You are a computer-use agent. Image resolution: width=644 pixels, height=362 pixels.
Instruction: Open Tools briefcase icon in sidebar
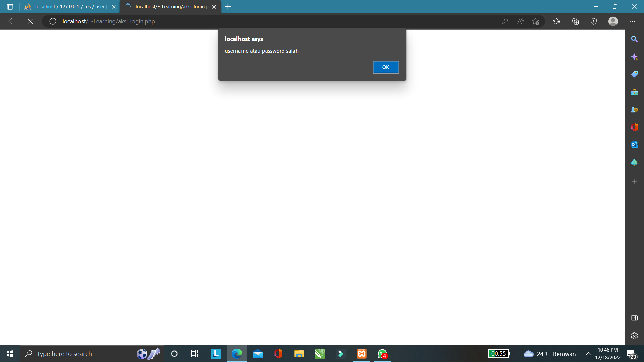634,92
